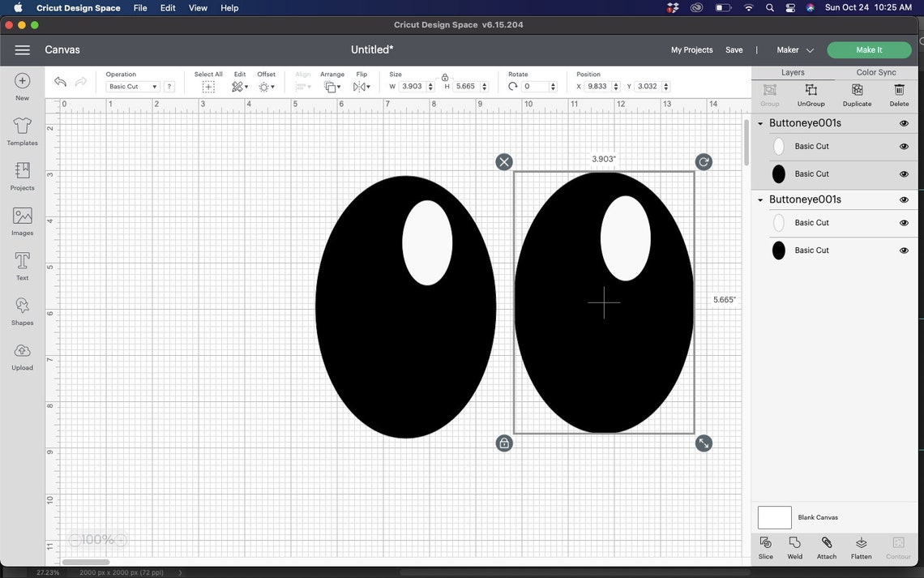This screenshot has height=578, width=924.
Task: Open the Upload panel
Action: click(22, 353)
